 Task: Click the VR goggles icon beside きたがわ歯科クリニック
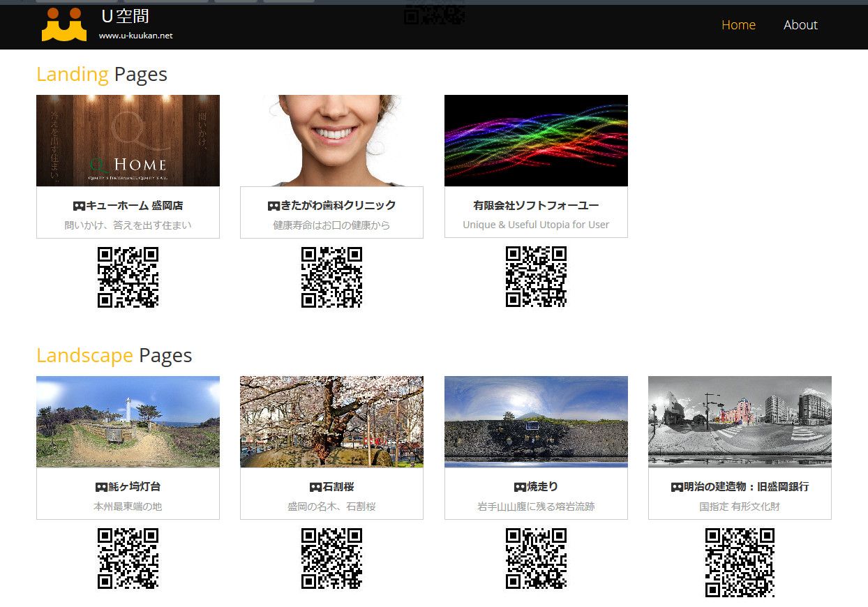274,207
